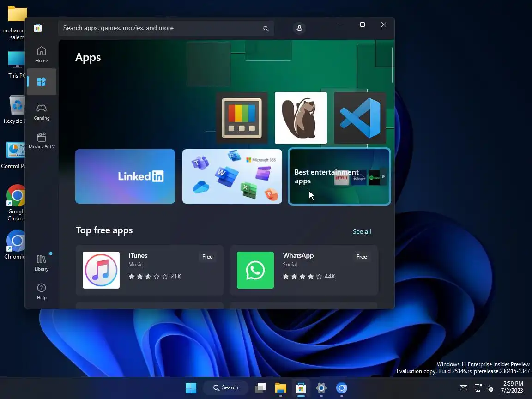The width and height of the screenshot is (532, 399).
Task: Click See all for Top free apps
Action: tap(362, 231)
